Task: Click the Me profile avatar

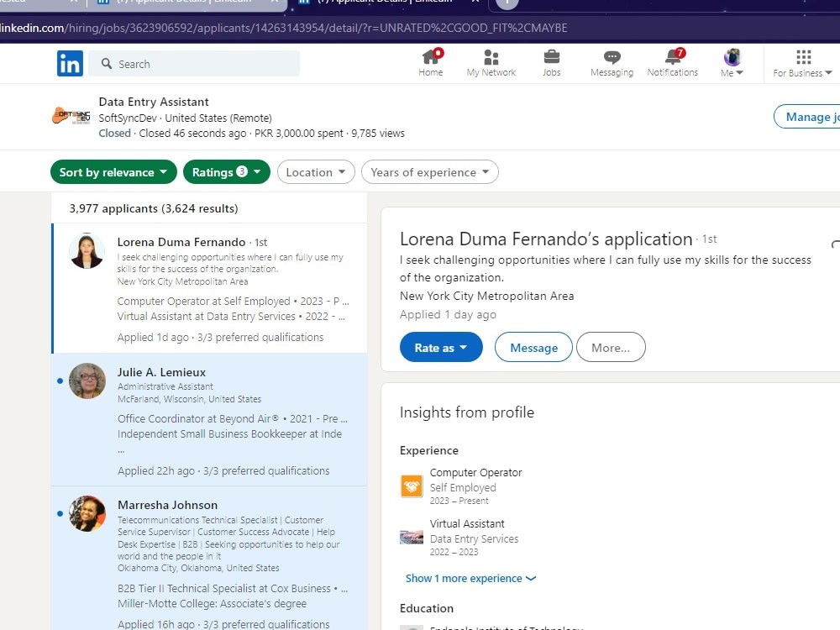Action: tap(732, 57)
